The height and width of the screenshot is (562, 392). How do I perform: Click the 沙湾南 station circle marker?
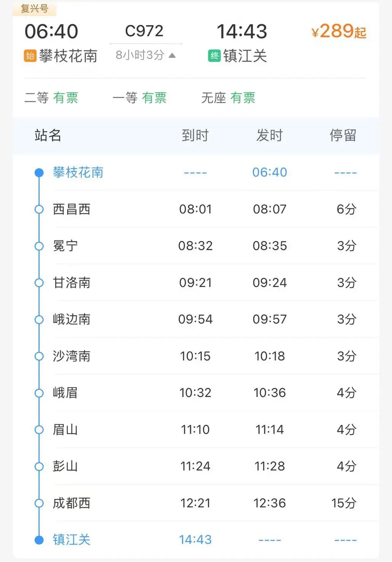(x=39, y=356)
